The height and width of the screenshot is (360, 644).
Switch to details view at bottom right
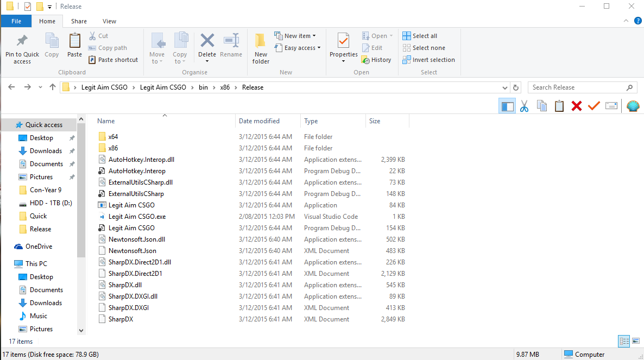[624, 341]
